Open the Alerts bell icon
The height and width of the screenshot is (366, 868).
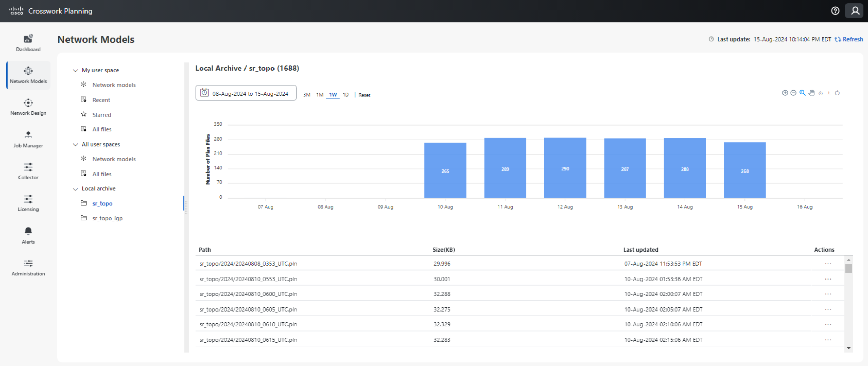click(28, 235)
